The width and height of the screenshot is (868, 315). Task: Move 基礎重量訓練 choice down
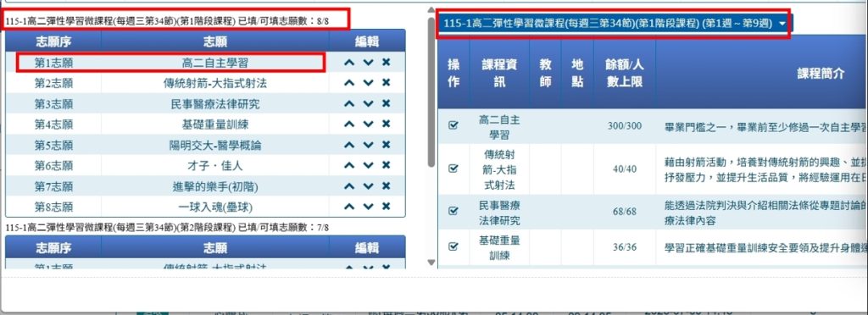coord(368,124)
